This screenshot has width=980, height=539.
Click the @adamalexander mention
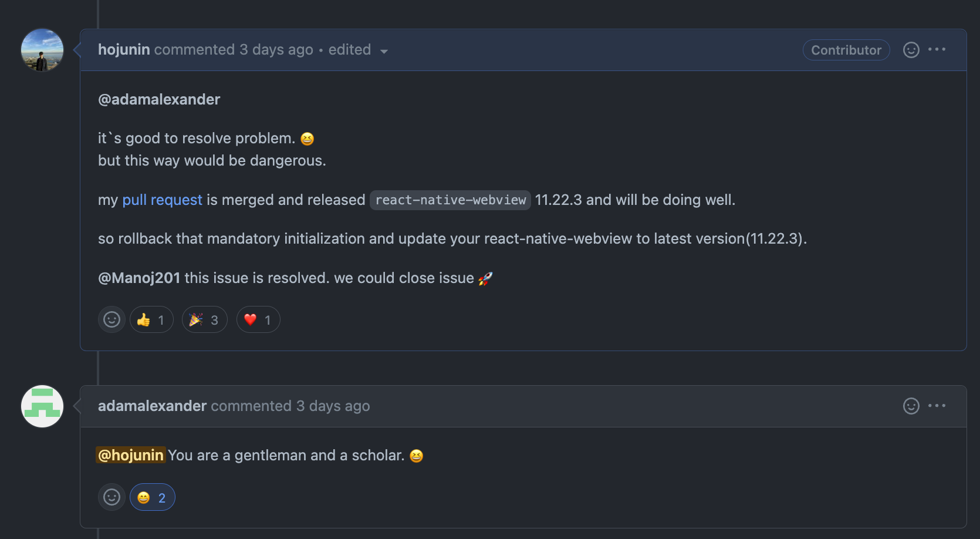click(159, 99)
